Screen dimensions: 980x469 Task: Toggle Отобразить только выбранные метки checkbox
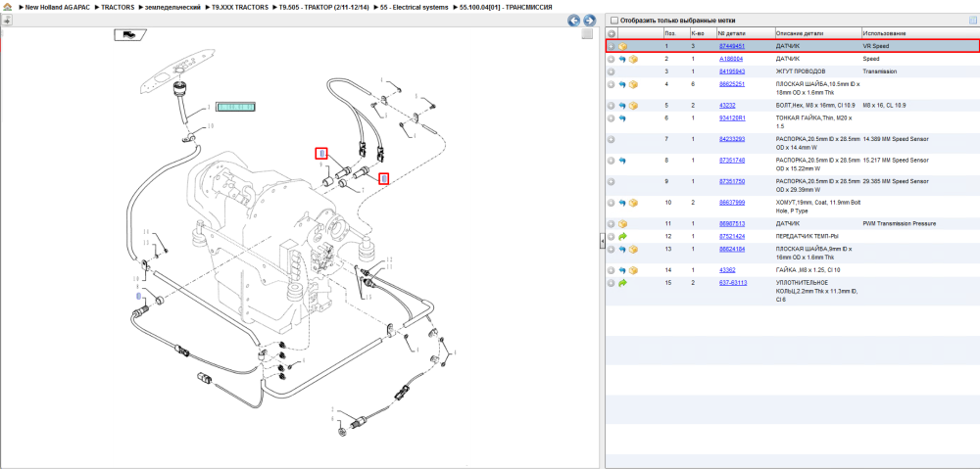click(x=613, y=20)
